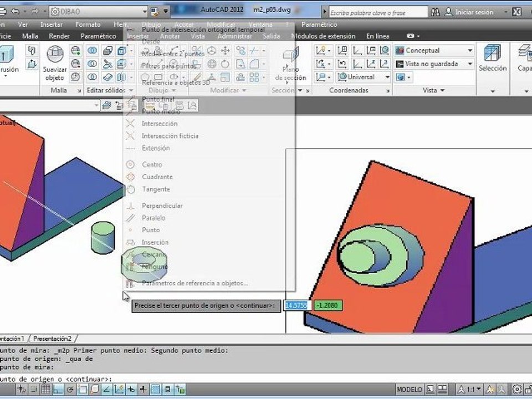
Task: Open the Paramétrico menu in menu bar
Action: 319,24
